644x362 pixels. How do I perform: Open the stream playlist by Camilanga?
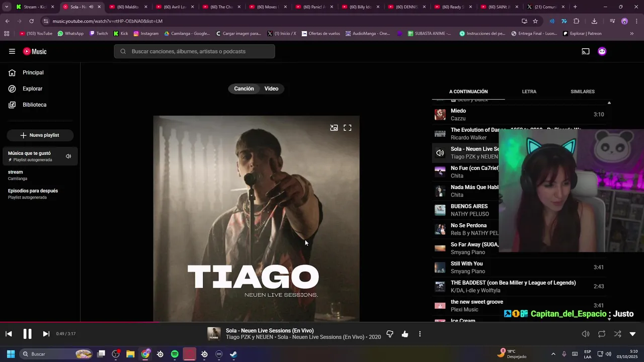pyautogui.click(x=40, y=175)
